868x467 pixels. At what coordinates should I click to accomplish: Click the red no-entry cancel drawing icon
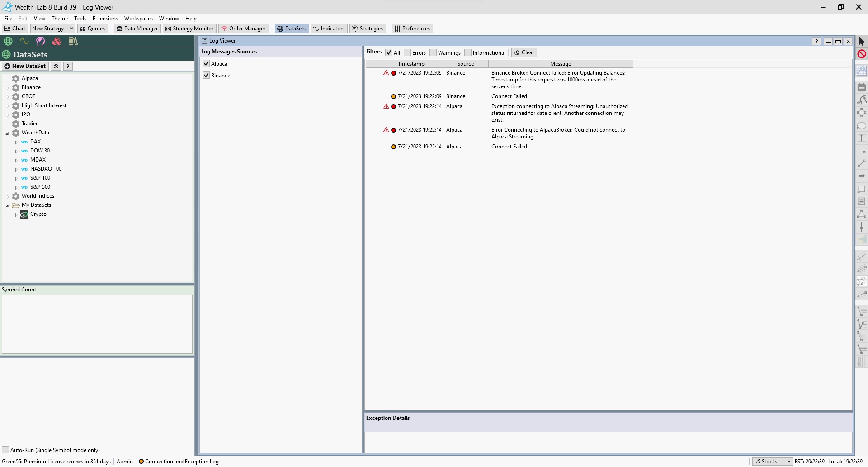click(861, 54)
